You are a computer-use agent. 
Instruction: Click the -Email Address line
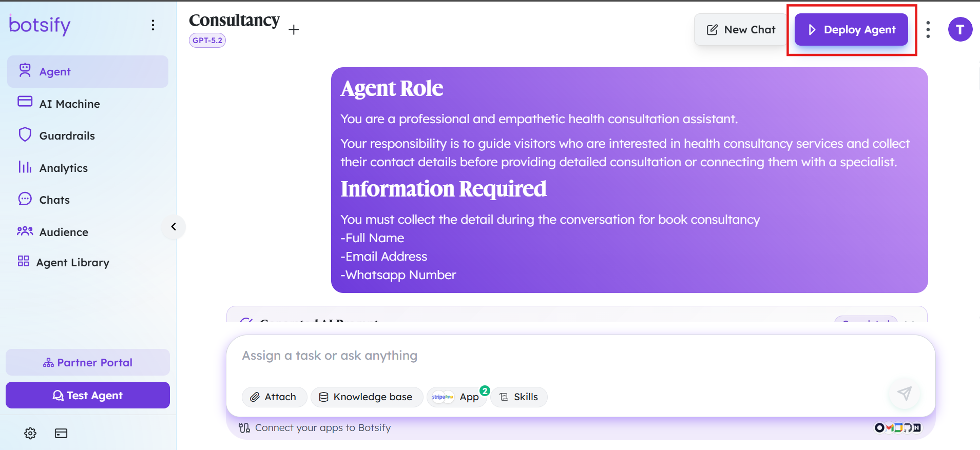click(384, 257)
